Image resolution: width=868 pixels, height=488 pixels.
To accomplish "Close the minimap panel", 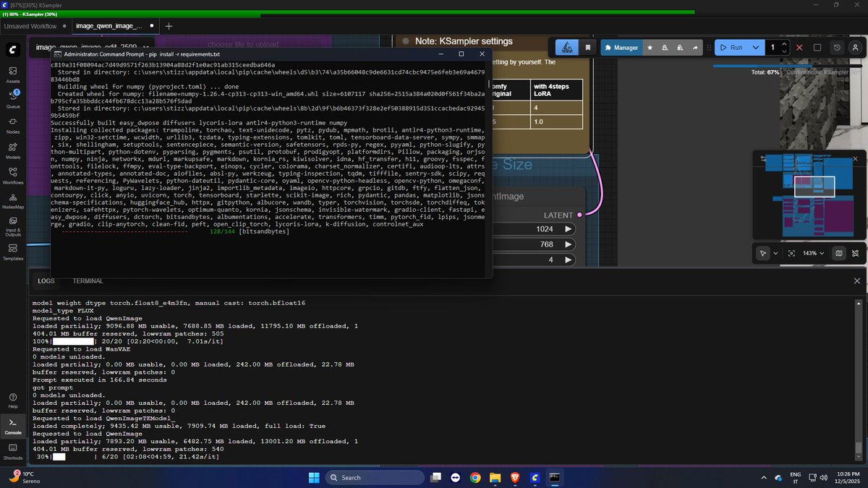I will [855, 158].
